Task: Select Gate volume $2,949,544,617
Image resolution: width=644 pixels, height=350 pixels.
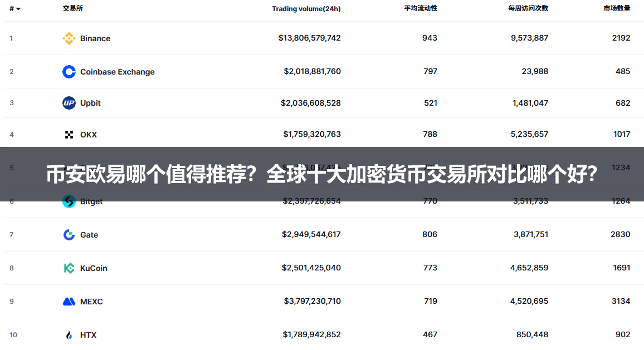Action: 311,234
